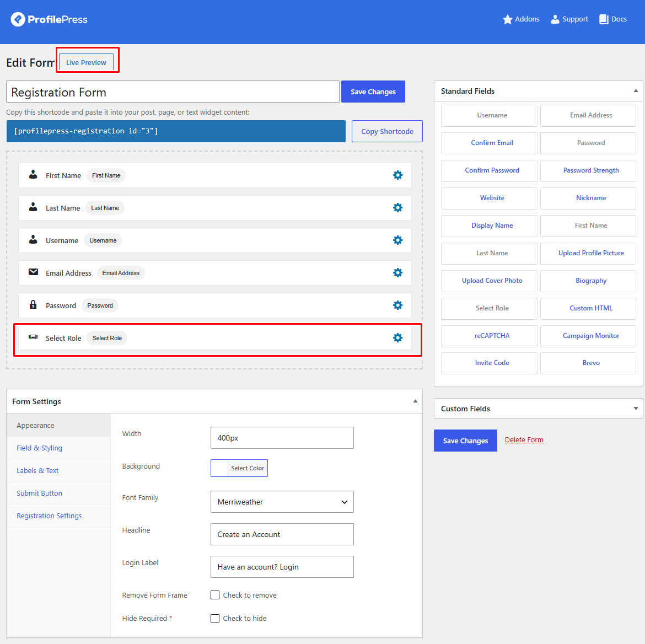Open settings gear for Password field
The width and height of the screenshot is (645, 644).
(397, 305)
